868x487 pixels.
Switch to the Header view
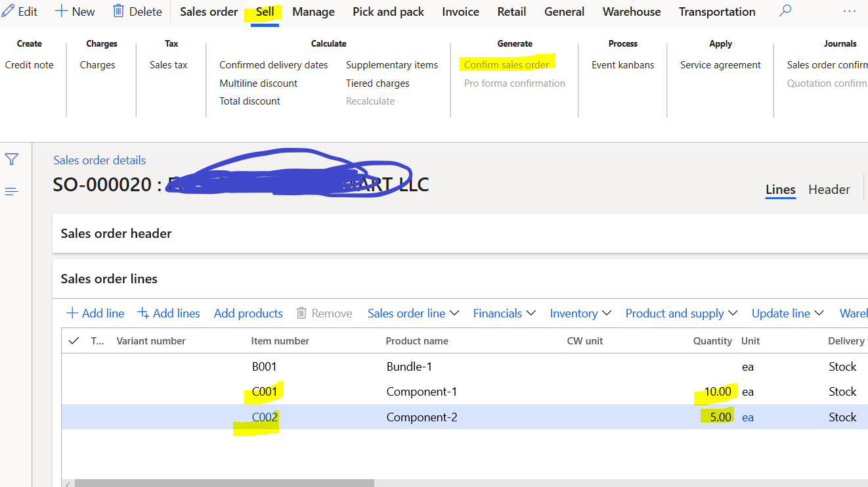coord(829,189)
